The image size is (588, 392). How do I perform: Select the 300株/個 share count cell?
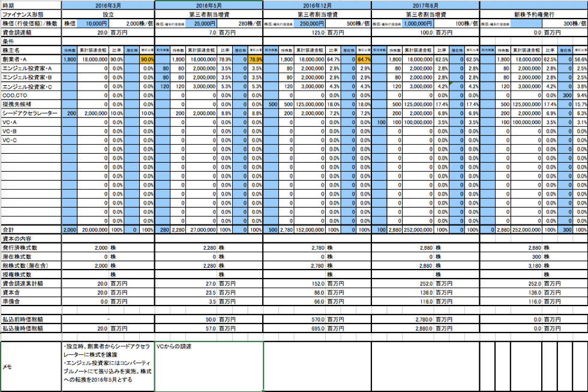tap(565, 23)
